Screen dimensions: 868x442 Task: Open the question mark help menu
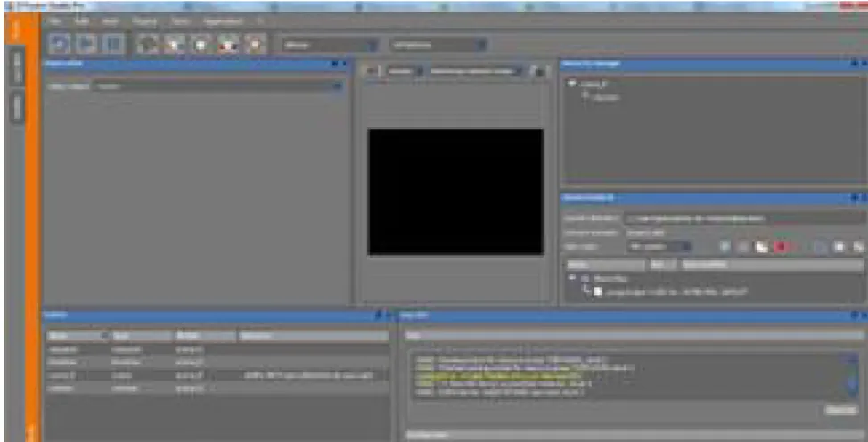click(x=259, y=21)
